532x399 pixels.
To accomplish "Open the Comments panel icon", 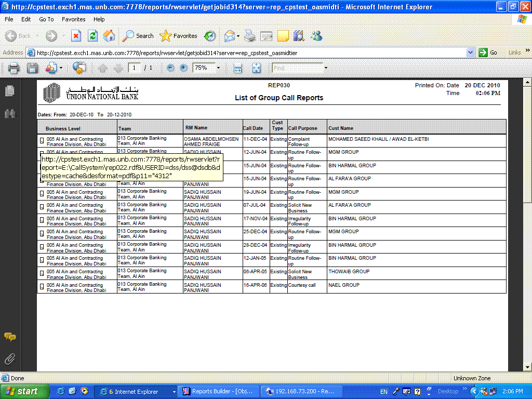I will pos(9,337).
